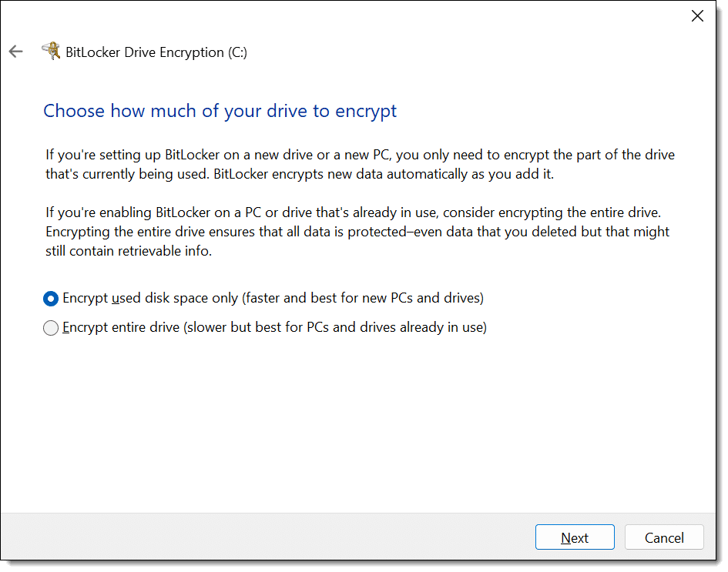Click the blank area below the radio options

click(362, 423)
